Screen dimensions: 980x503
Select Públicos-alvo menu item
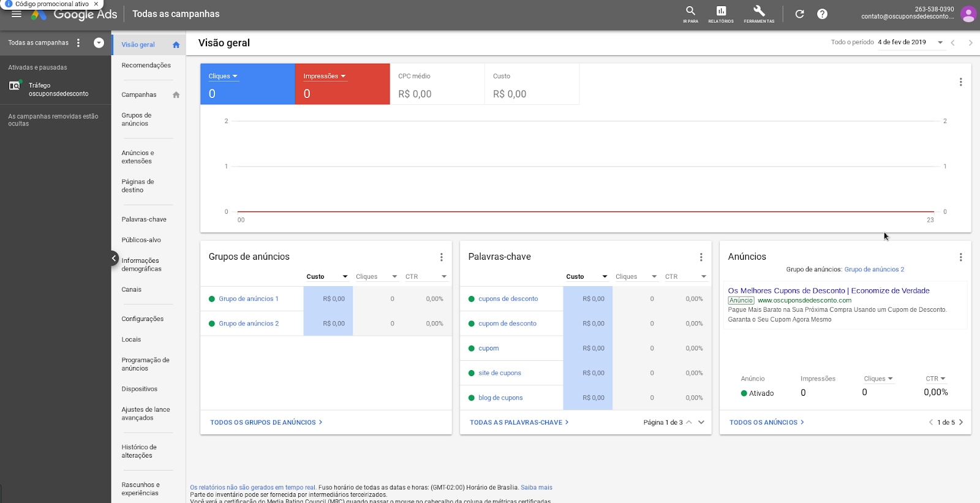click(141, 240)
